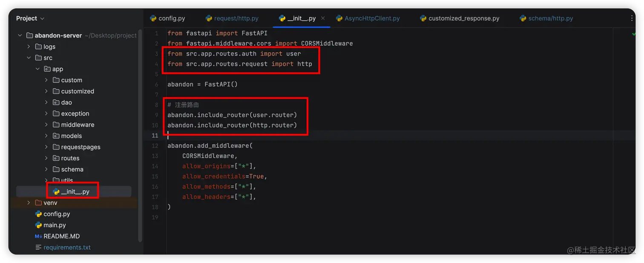Click the models package icon
Viewport: 644px width, 263px height.
point(56,136)
